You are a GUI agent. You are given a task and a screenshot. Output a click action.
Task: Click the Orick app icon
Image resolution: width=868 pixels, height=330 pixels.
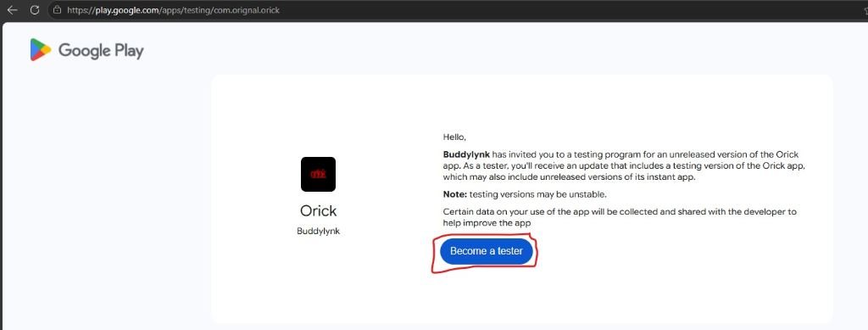(319, 175)
